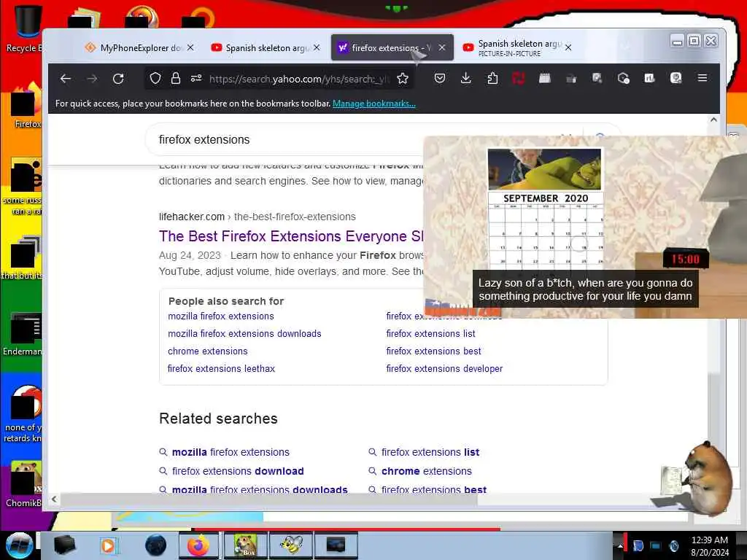Open related search firefox extensions list

click(x=430, y=452)
